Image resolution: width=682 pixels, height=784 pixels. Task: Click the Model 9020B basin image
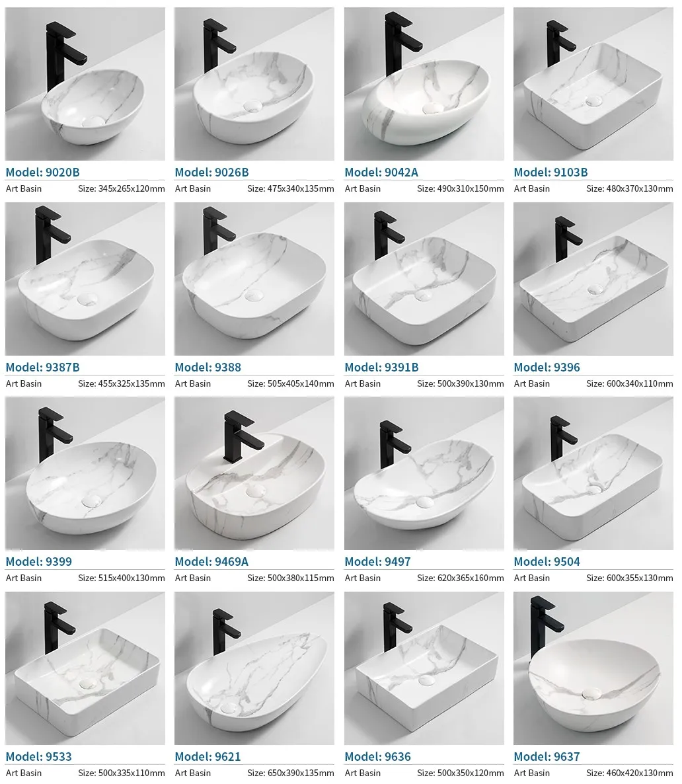(85, 83)
